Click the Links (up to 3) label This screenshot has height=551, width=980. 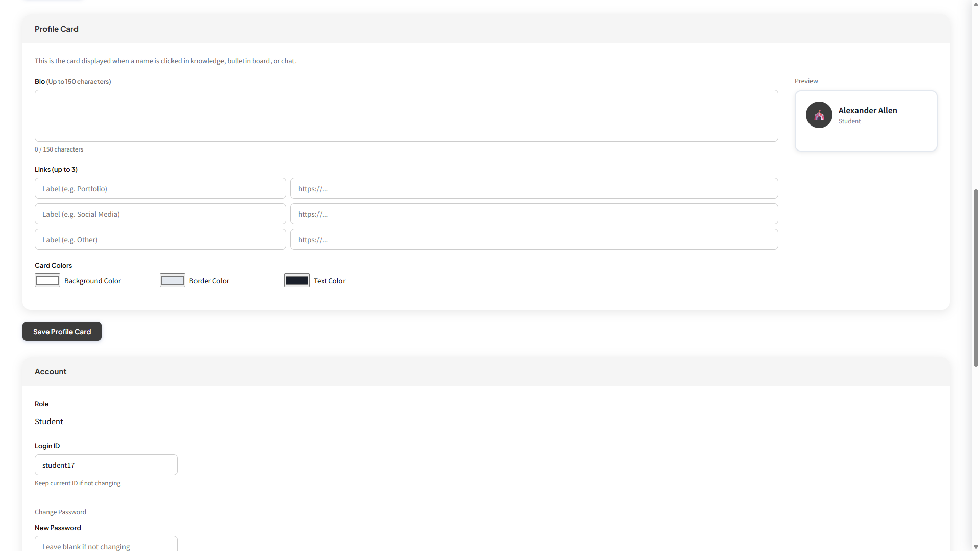tap(56, 170)
